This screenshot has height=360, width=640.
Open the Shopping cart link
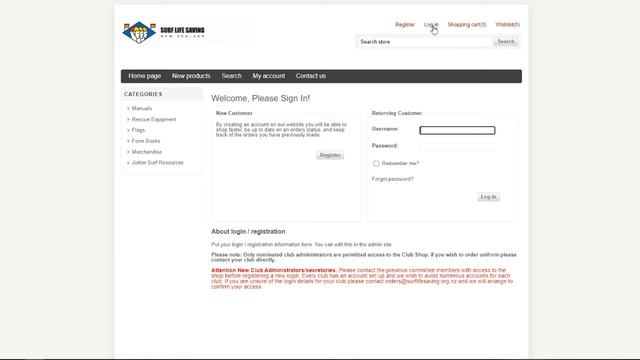point(467,24)
